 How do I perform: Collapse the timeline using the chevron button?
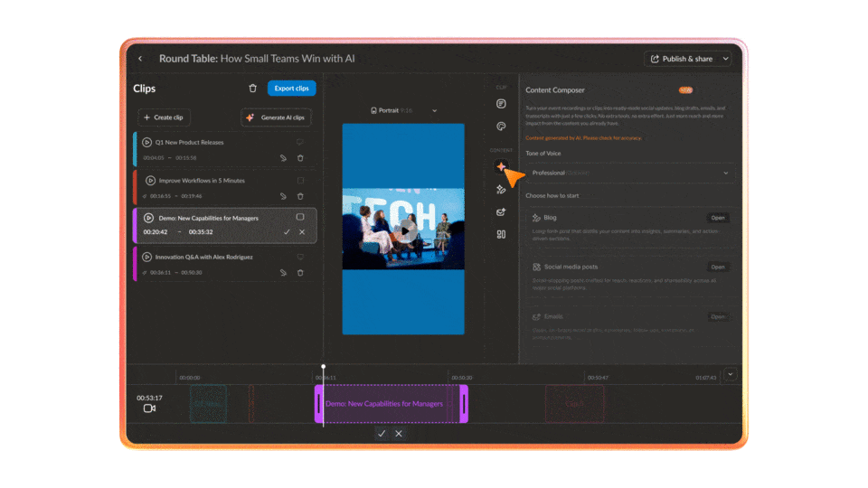(731, 374)
